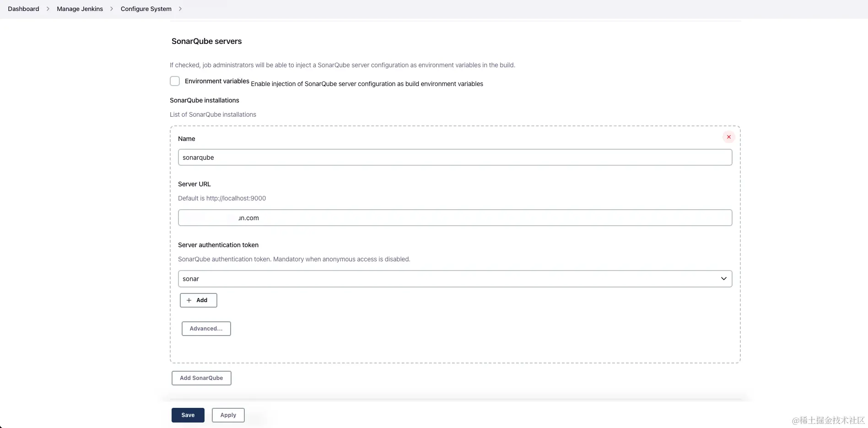The width and height of the screenshot is (868, 428).
Task: Save the system configuration
Action: pos(188,415)
